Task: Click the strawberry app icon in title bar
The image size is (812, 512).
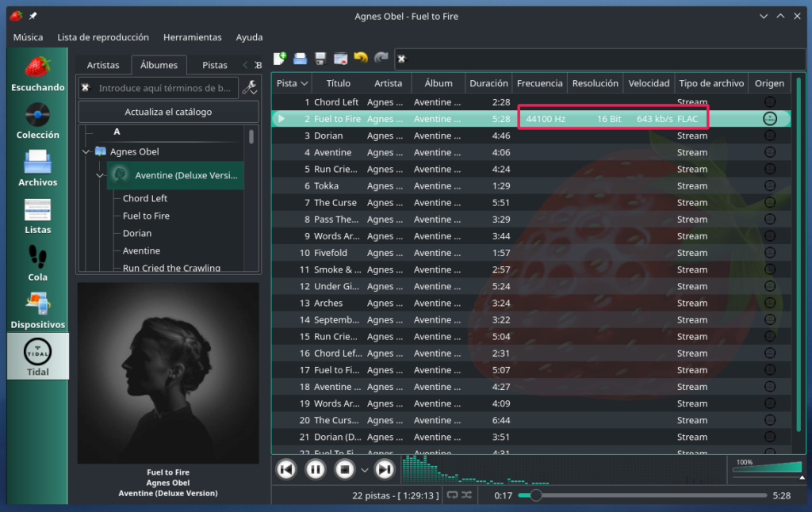Action: (x=16, y=16)
